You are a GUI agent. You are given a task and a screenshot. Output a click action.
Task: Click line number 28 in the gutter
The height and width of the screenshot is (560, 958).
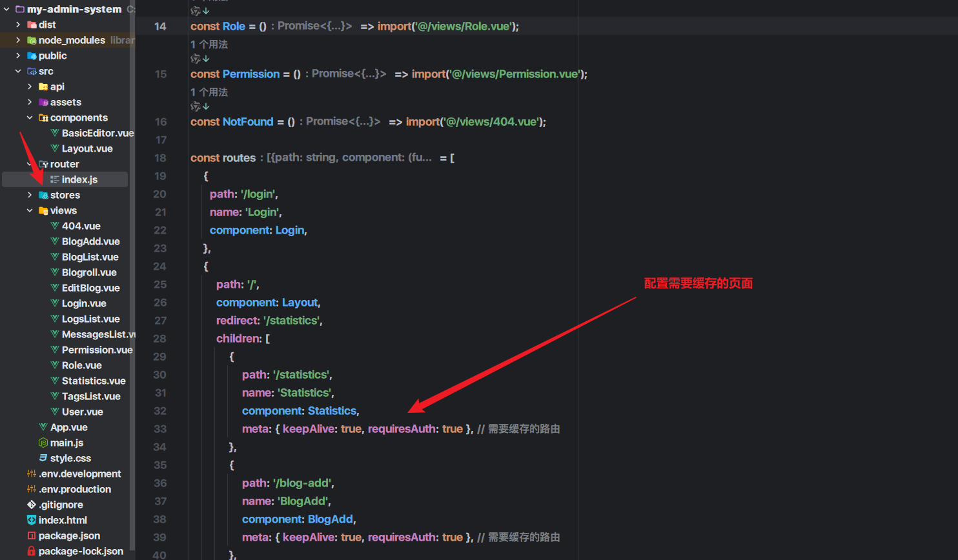tap(160, 339)
